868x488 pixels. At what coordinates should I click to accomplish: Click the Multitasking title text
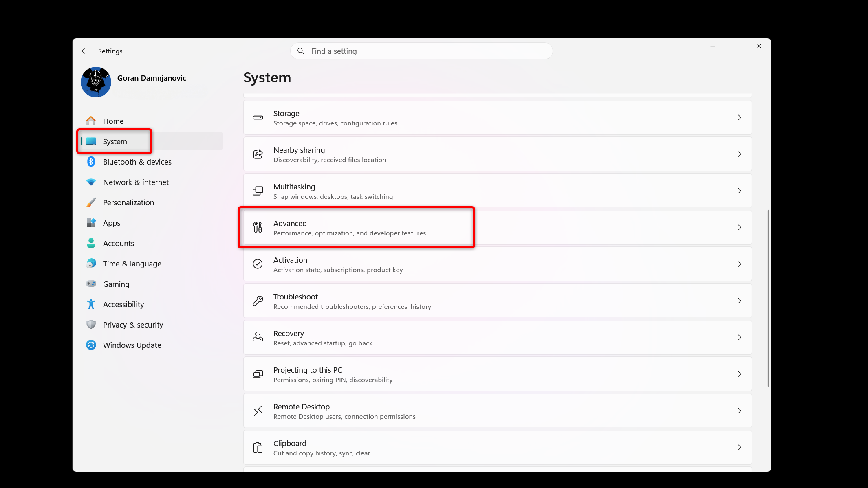point(294,187)
